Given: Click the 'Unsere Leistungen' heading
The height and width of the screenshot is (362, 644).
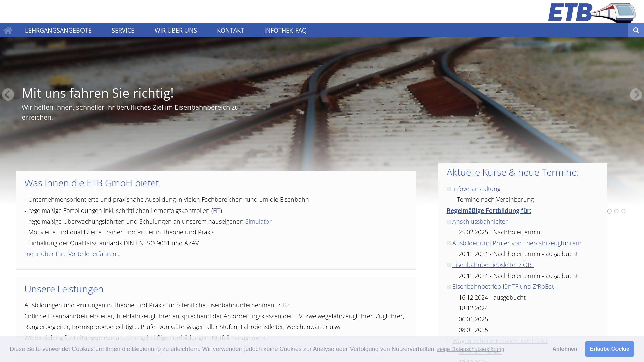Looking at the screenshot, I should [x=64, y=289].
